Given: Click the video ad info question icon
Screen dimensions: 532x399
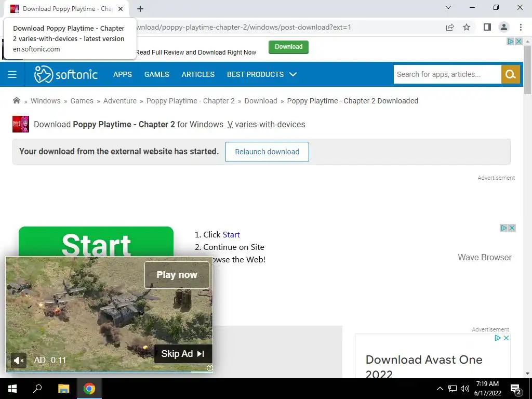Looking at the screenshot, I should (210, 368).
